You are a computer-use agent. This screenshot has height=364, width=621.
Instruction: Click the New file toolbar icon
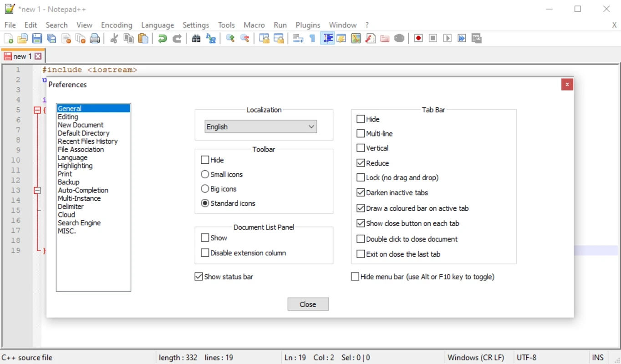(8, 39)
